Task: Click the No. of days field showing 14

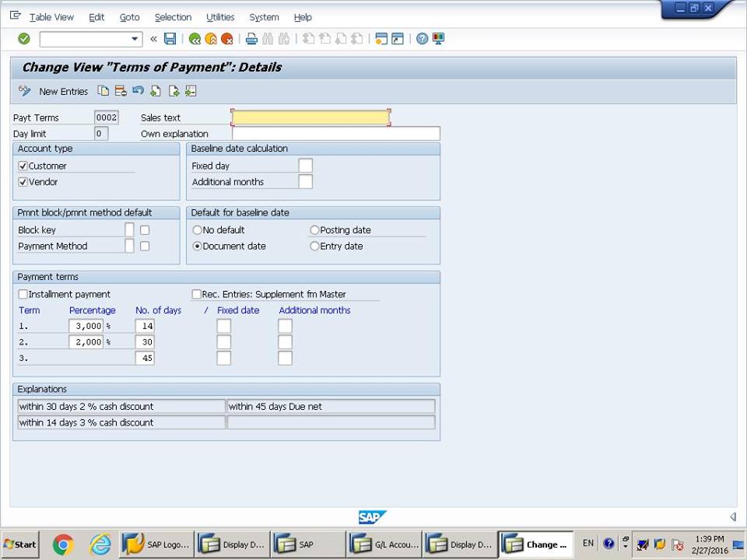Action: [x=145, y=326]
